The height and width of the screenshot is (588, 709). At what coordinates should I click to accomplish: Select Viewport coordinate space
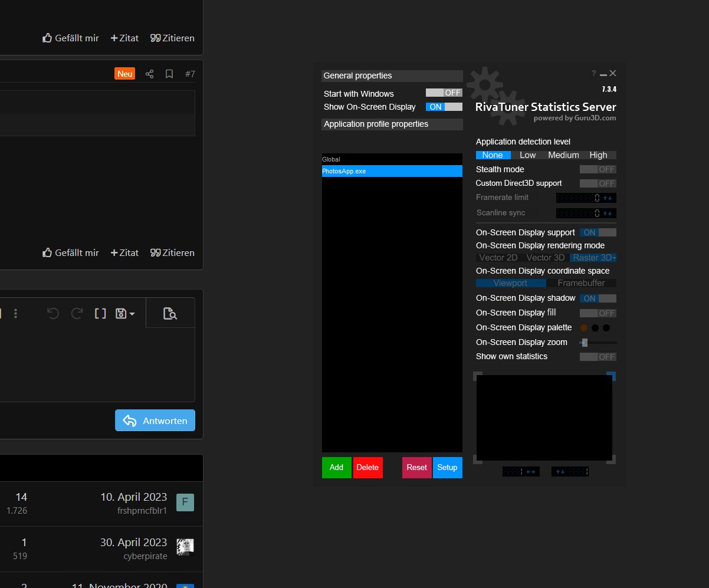tap(511, 283)
